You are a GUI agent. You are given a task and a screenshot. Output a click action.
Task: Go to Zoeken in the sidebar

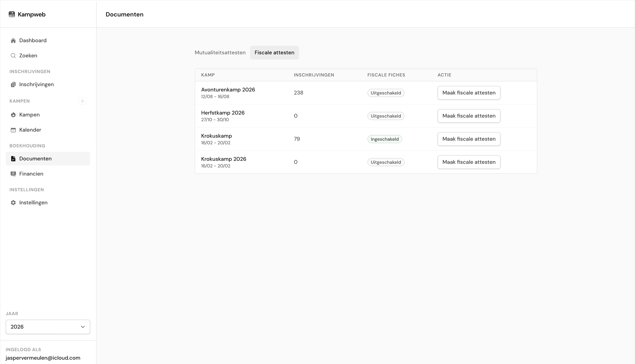48,56
